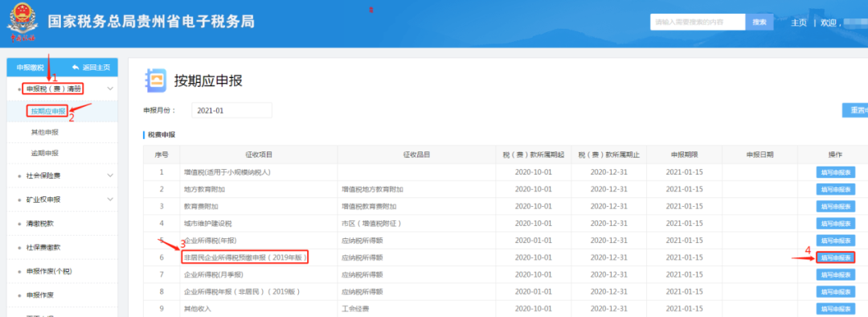Click the 操作 column header
Viewport: 868px width, 317px height.
pos(835,154)
